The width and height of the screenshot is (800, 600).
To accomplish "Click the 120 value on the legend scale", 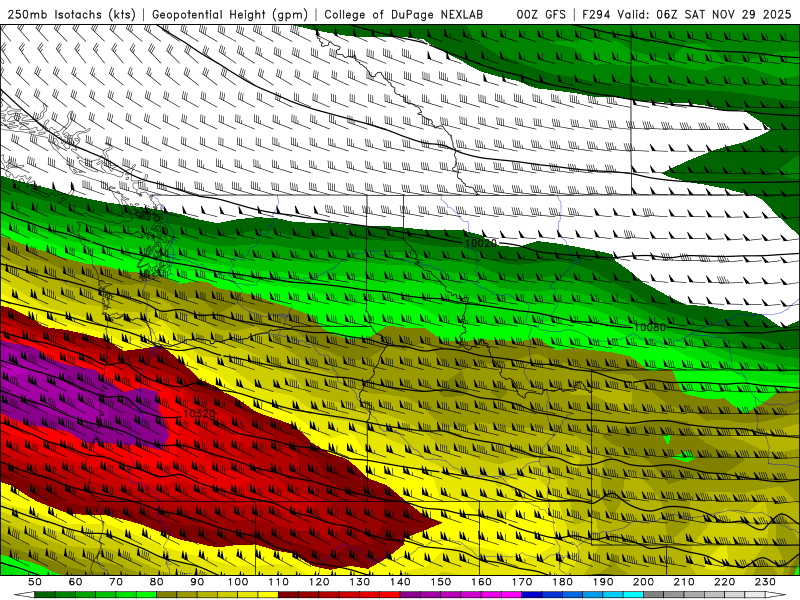I will pos(319,582).
